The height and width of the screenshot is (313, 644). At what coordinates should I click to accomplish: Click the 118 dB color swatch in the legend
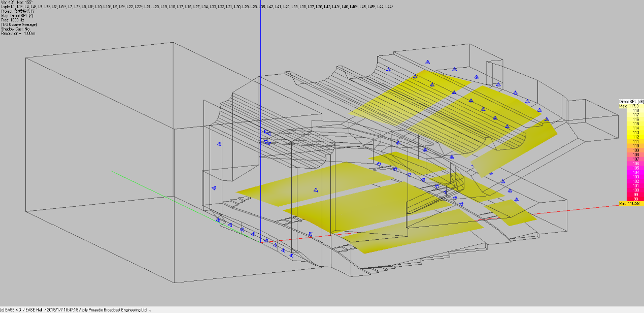click(631, 110)
